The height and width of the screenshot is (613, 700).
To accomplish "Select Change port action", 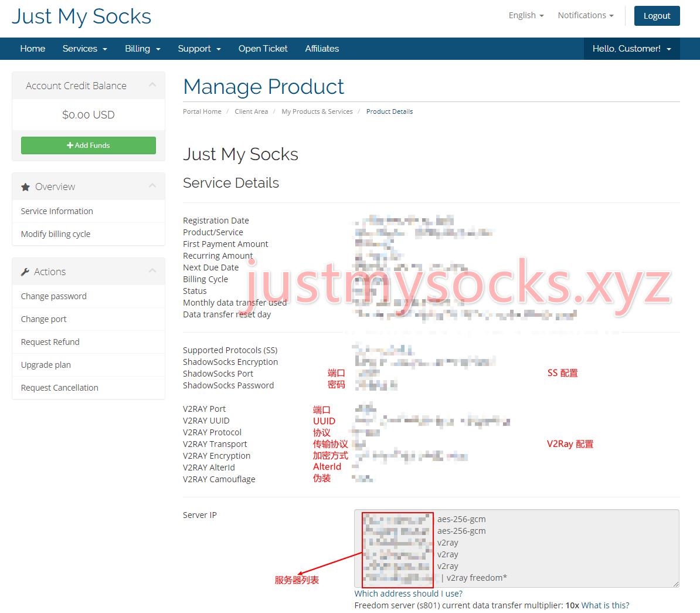I will point(89,319).
